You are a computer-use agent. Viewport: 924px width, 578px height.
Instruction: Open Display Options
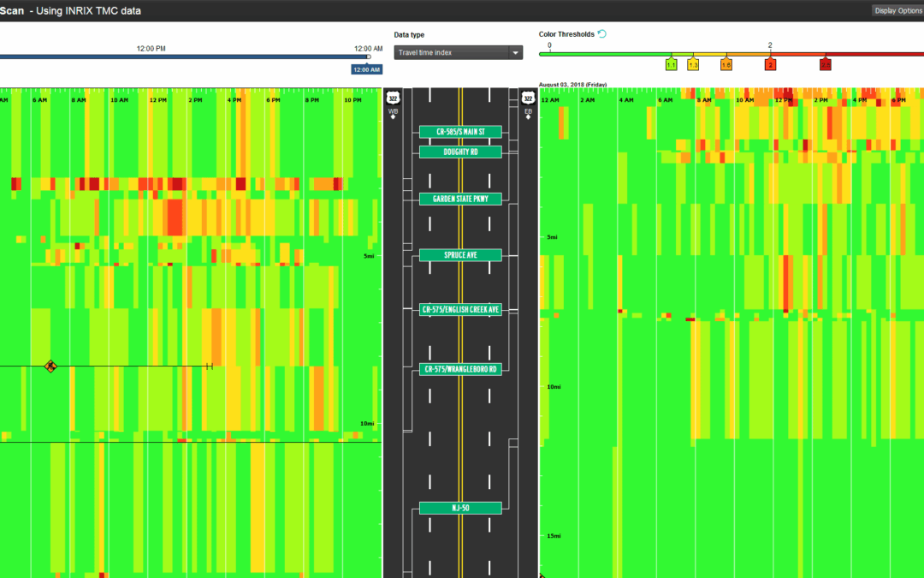(897, 10)
